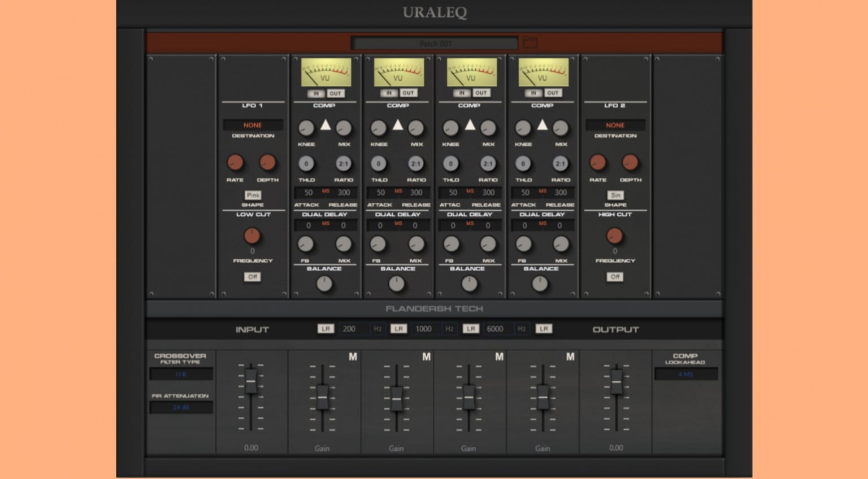Toggle the Low Cut Off switch
This screenshot has width=868, height=479.
coord(252,277)
